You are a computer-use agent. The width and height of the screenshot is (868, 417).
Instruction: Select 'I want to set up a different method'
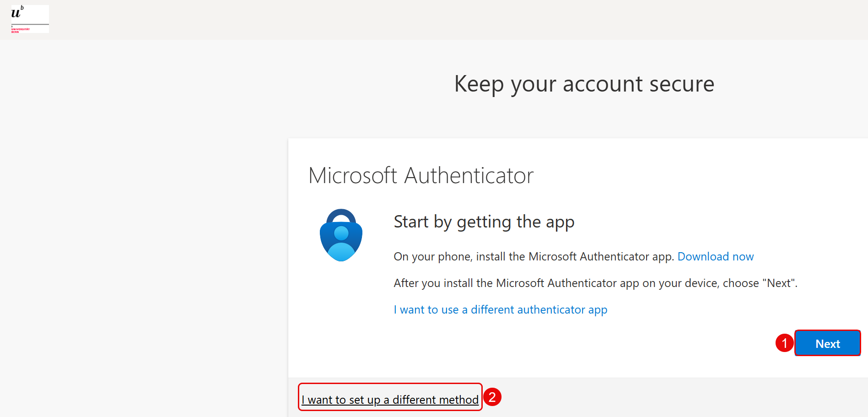(x=390, y=400)
